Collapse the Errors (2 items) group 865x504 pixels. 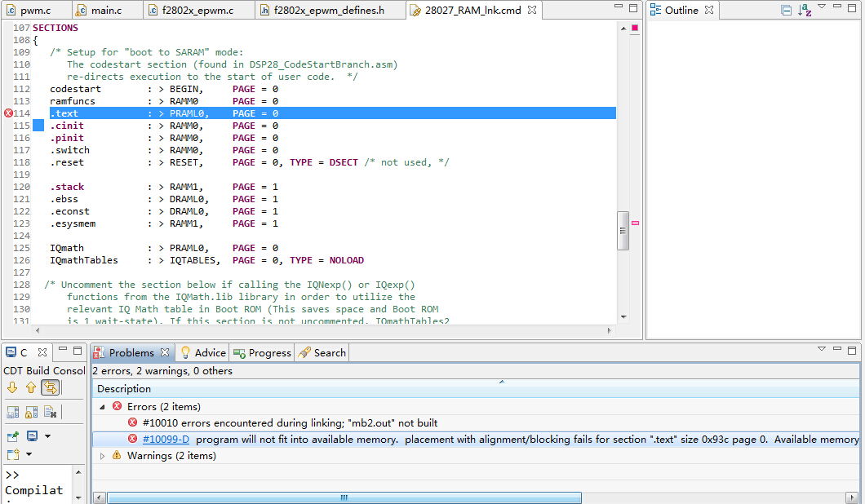click(x=102, y=406)
